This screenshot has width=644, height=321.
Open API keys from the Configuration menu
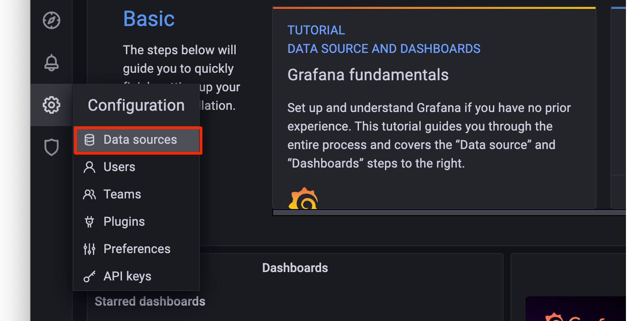click(127, 276)
